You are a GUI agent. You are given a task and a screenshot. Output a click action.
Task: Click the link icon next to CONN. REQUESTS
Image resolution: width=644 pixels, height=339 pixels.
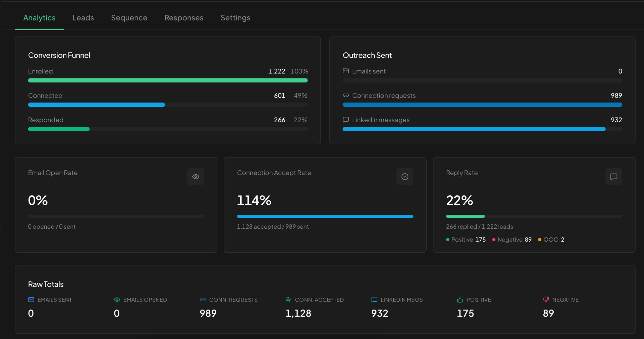tap(203, 299)
